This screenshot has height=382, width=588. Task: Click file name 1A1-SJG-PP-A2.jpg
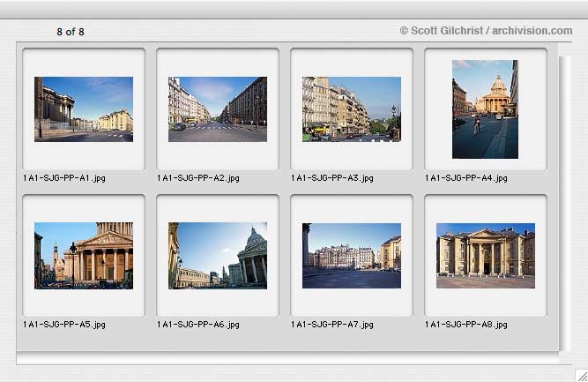click(x=198, y=178)
